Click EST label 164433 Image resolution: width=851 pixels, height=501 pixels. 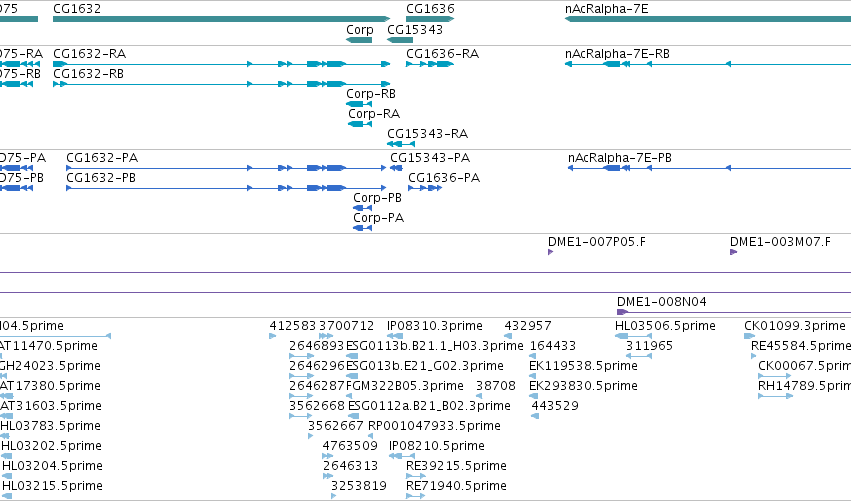click(552, 346)
